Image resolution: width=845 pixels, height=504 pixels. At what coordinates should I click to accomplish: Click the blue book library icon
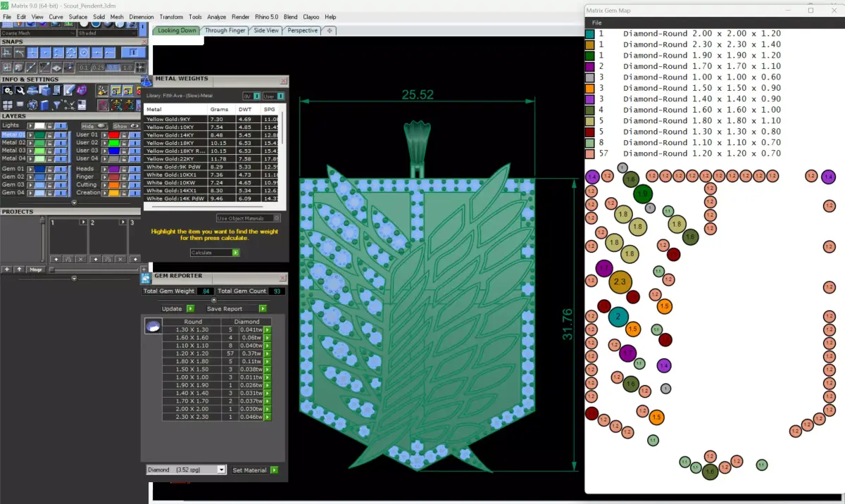[44, 105]
